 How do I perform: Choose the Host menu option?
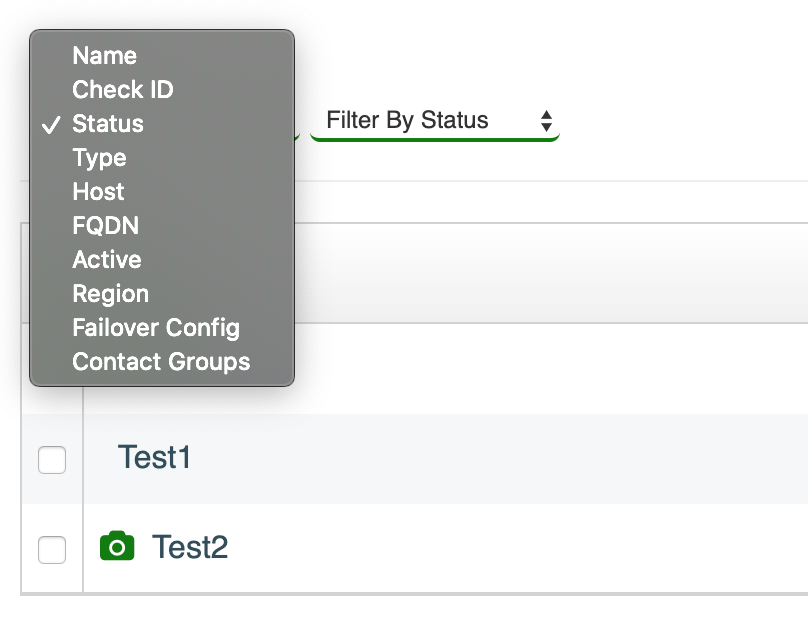162,192
